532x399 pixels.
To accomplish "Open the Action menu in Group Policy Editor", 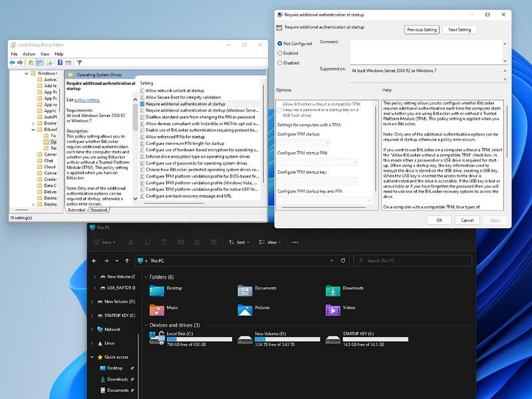I will tap(30, 55).
